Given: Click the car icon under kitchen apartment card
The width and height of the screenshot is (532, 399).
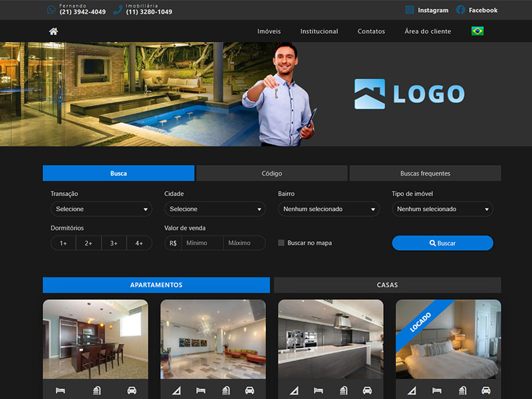Looking at the screenshot, I should pyautogui.click(x=367, y=390).
